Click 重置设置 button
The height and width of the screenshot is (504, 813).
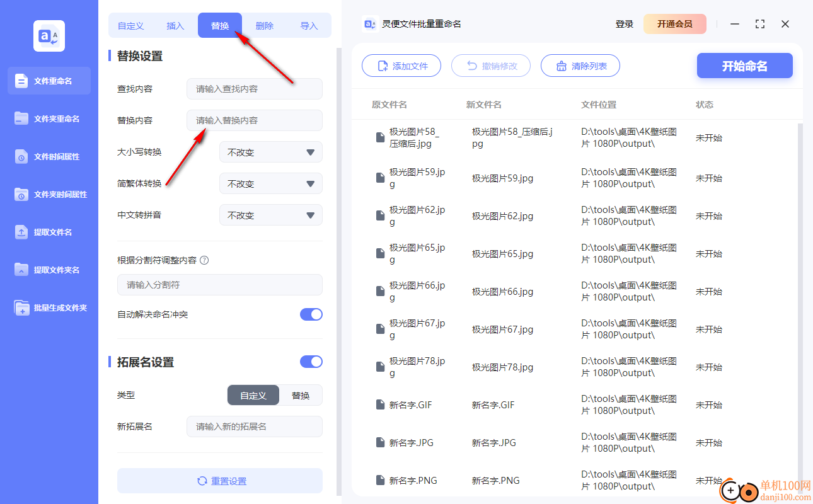(220, 481)
